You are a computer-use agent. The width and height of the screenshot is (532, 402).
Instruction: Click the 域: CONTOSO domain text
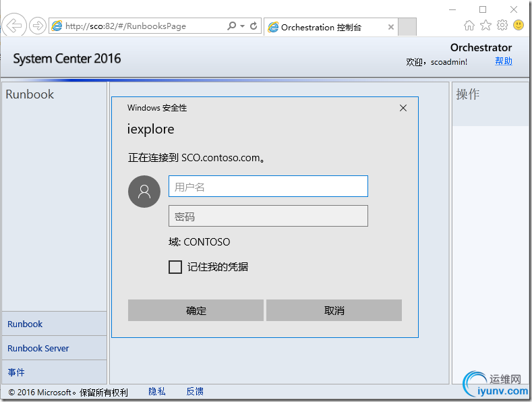point(199,241)
